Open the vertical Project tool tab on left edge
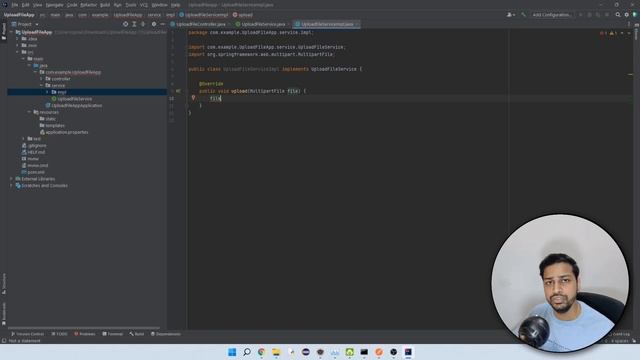 click(x=4, y=31)
